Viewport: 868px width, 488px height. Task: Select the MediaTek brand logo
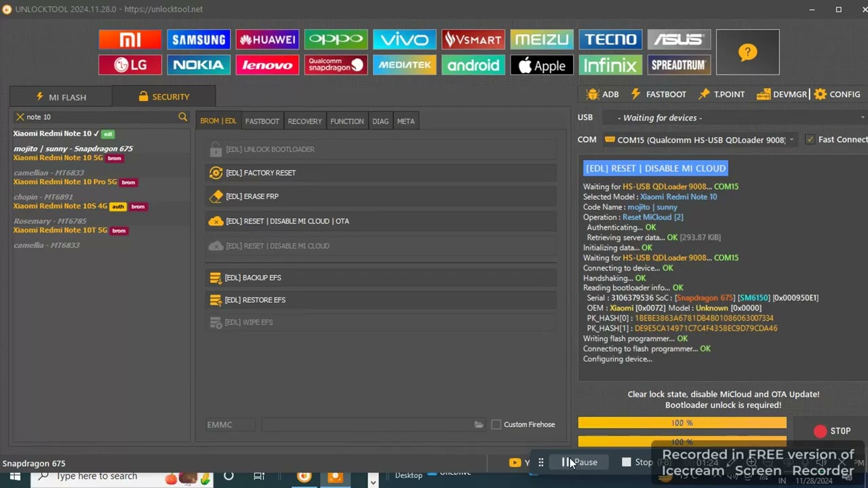(404, 65)
